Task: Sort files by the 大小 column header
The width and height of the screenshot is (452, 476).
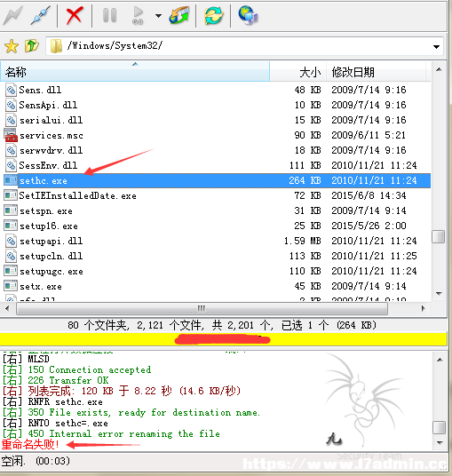Action: click(298, 72)
